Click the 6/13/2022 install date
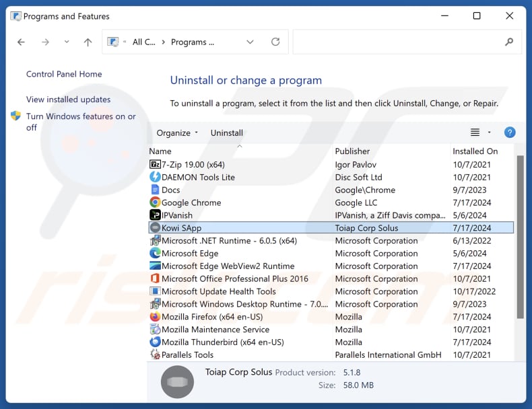This screenshot has height=409, width=532. [x=471, y=241]
